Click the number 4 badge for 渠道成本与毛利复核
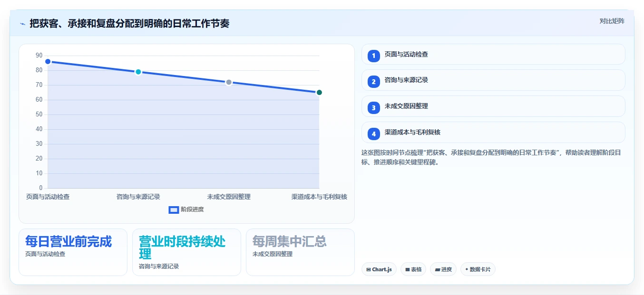Screen dimensions: 644x295 (374, 133)
